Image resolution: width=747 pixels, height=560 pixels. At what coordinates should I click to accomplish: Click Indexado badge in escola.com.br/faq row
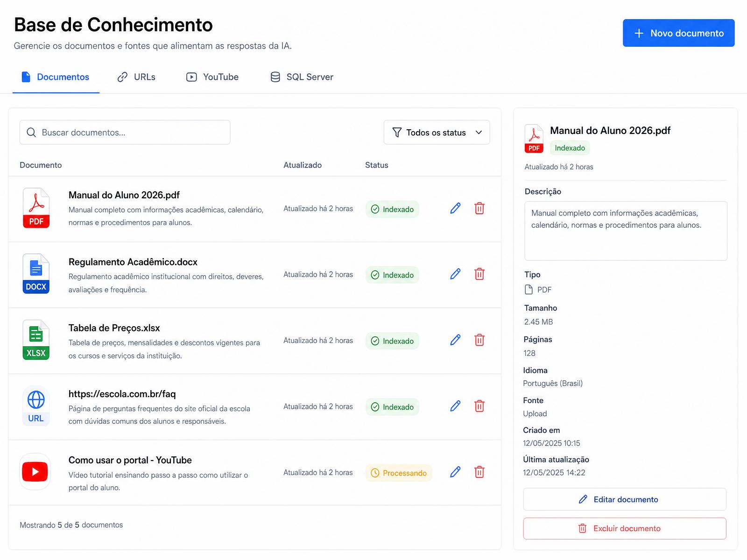point(392,407)
